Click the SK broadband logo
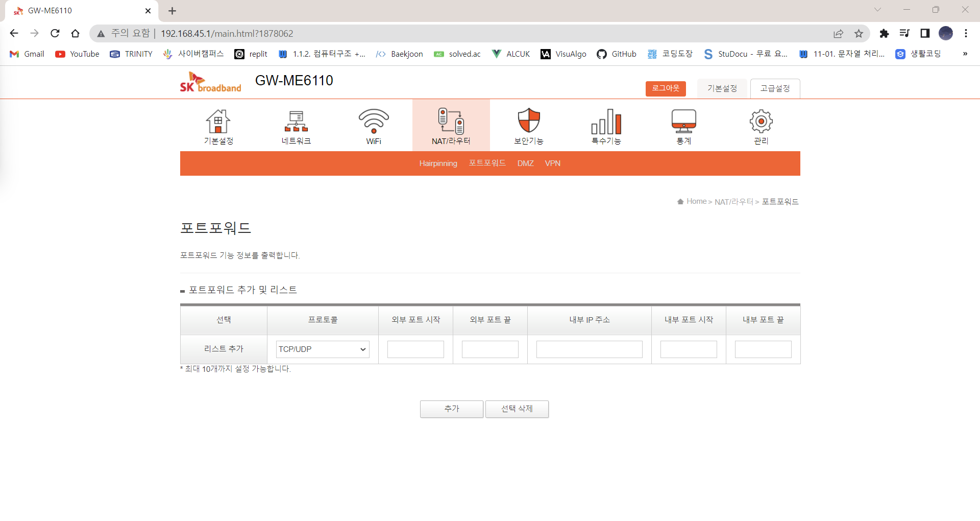This screenshot has width=980, height=521. pos(210,82)
